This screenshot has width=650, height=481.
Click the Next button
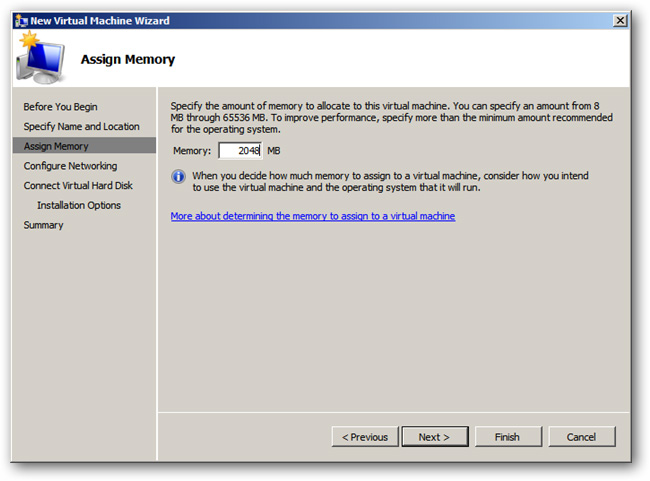pyautogui.click(x=435, y=437)
